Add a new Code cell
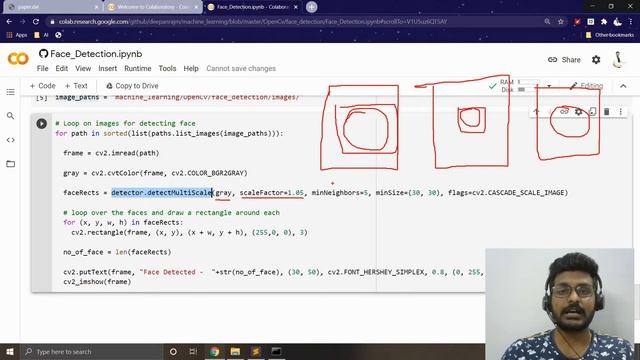 click(x=42, y=86)
